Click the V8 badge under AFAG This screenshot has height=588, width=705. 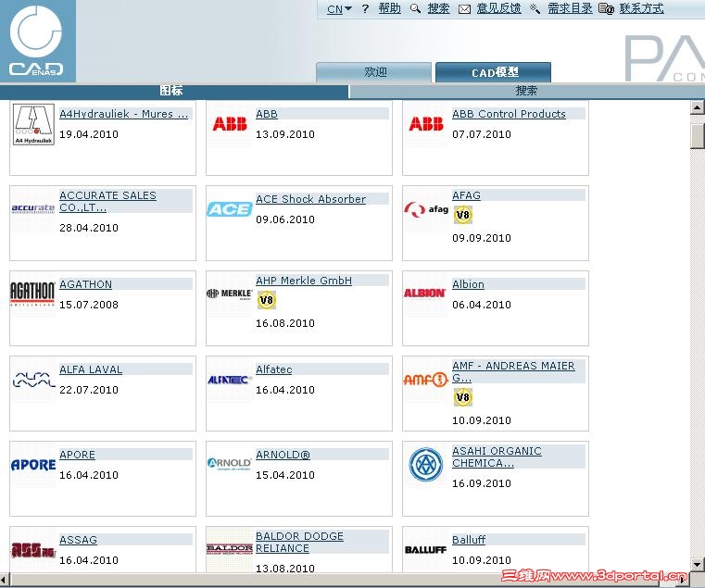[x=462, y=215]
